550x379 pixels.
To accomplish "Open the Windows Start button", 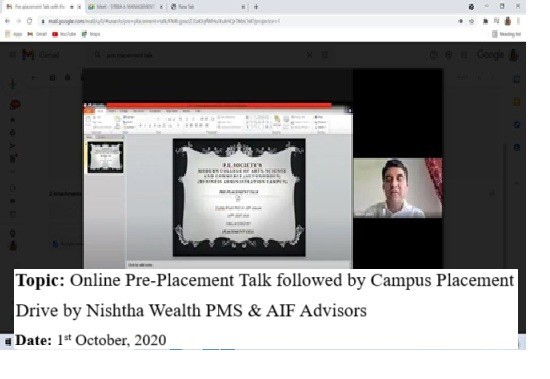I will click(x=8, y=341).
